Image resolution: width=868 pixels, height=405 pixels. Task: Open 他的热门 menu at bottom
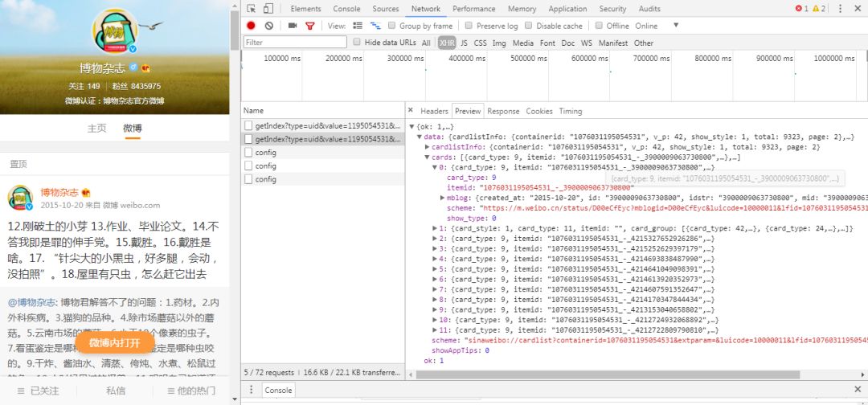[191, 391]
